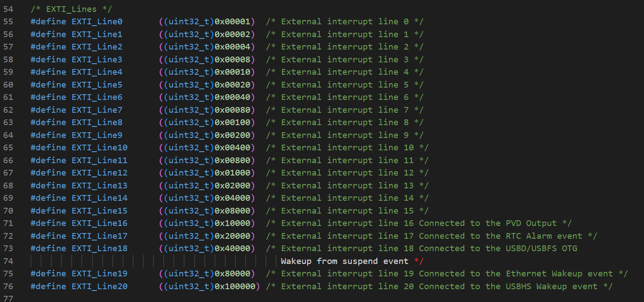Click the RTC Alarm event comment
This screenshot has width=644, height=302.
pyautogui.click(x=544, y=236)
